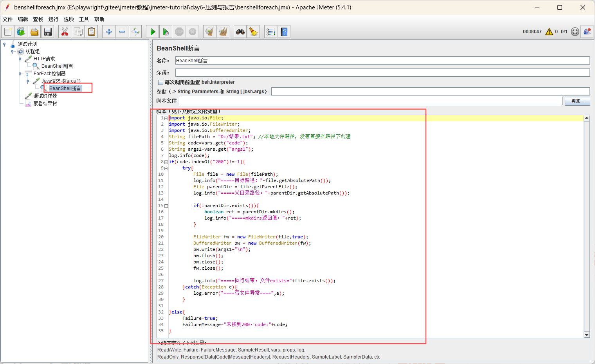
Task: Click the 脚本文件 path input field
Action: tap(371, 101)
